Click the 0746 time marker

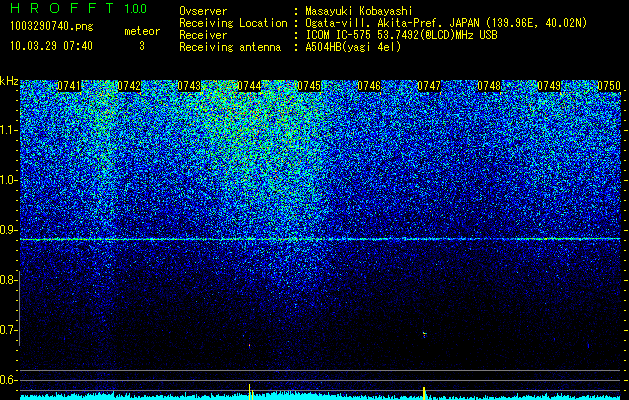coord(369,86)
